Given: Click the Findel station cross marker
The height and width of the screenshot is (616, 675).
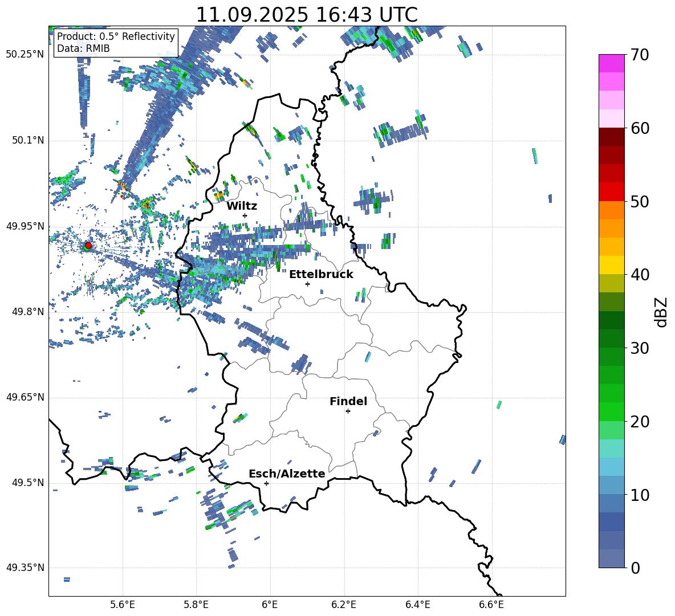Looking at the screenshot, I should (x=348, y=411).
